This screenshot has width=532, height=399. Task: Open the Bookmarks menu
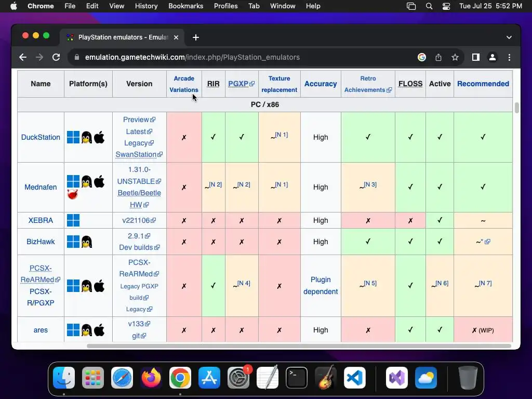(x=185, y=6)
